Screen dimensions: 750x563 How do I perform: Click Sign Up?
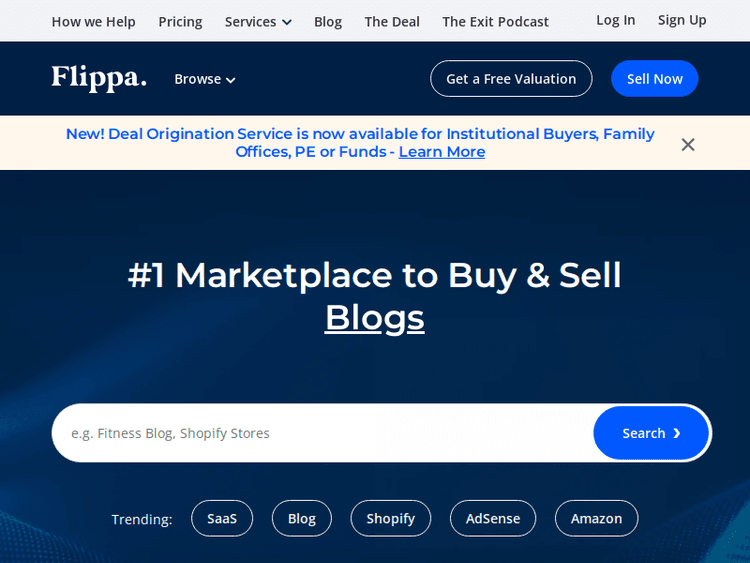682,20
